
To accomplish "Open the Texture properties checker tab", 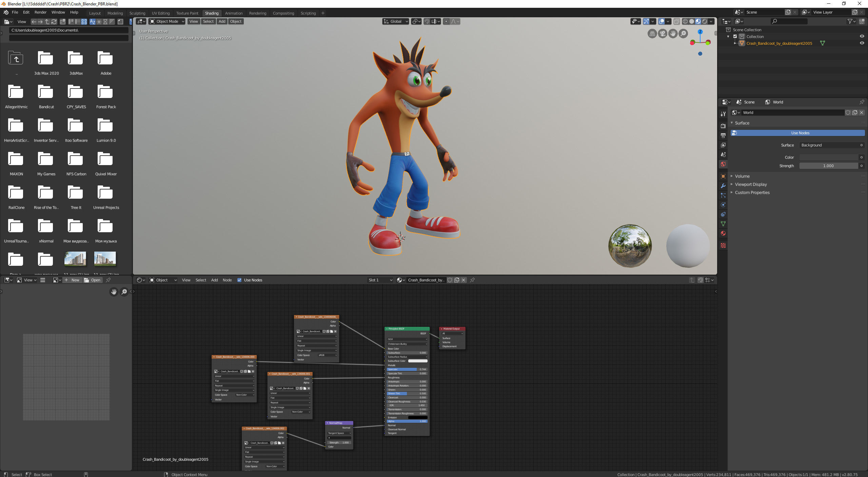I will pos(723,245).
